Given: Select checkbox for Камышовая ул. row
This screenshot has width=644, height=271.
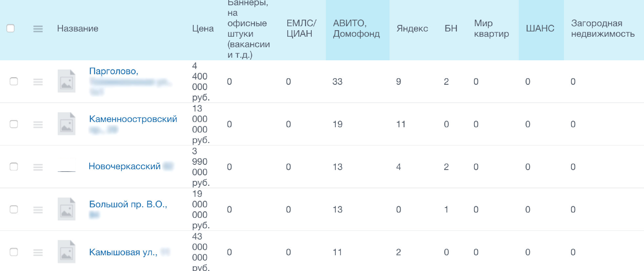Looking at the screenshot, I should tap(14, 252).
